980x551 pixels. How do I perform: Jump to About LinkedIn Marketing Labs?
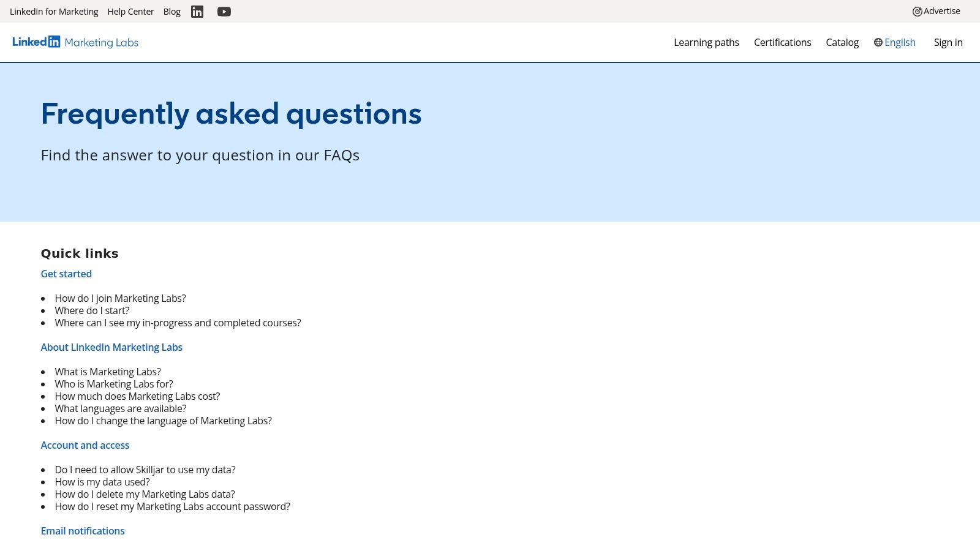(111, 347)
